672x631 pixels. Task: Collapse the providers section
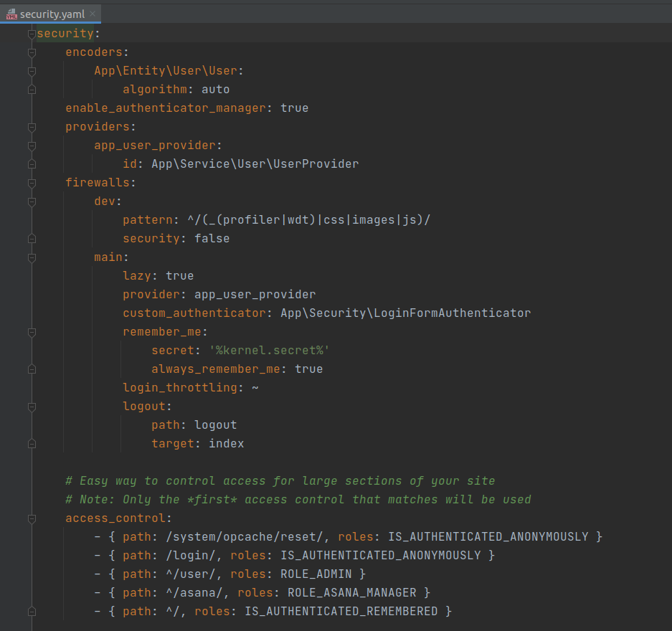(x=32, y=127)
